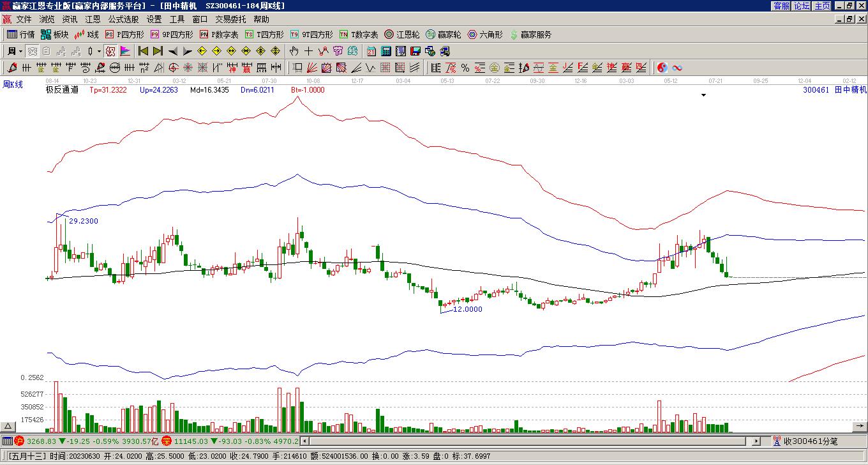
Task: Click the 12.0000 low price label
Action: 468,309
